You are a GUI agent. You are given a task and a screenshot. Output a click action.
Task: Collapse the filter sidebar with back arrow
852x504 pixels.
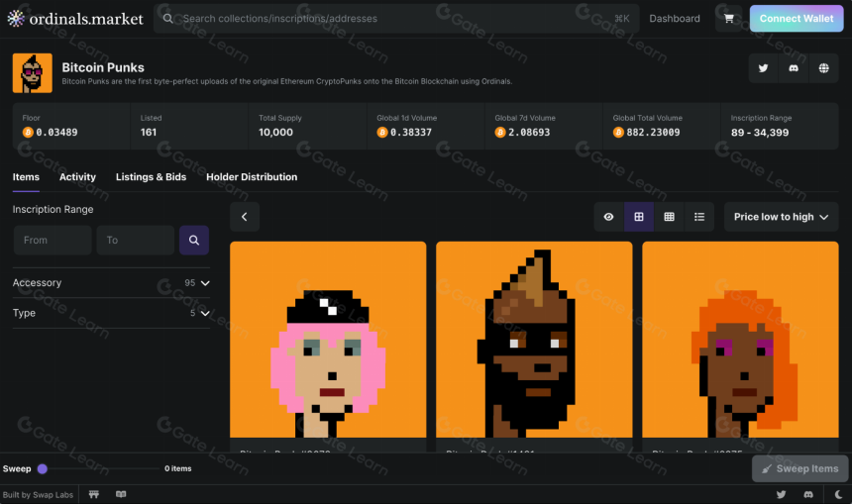[x=245, y=217]
